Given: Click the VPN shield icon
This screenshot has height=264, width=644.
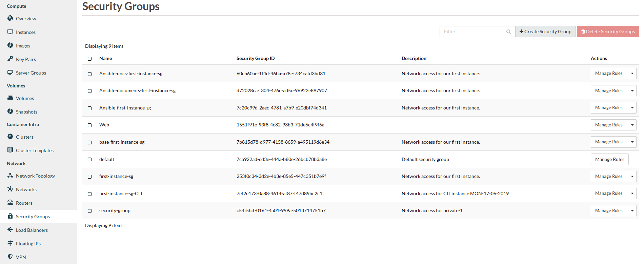Looking at the screenshot, I should click(10, 257).
